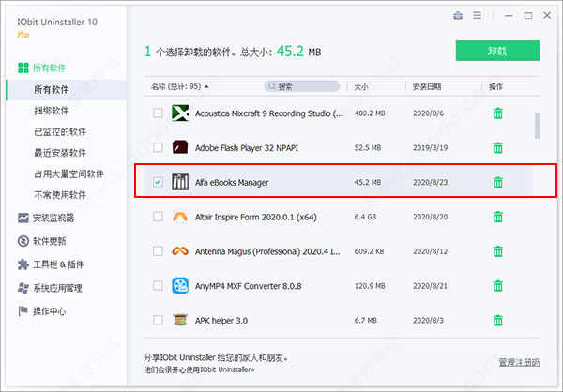Click the 安装监视器 monitor chart icon
The width and height of the screenshot is (563, 392).
click(x=23, y=218)
